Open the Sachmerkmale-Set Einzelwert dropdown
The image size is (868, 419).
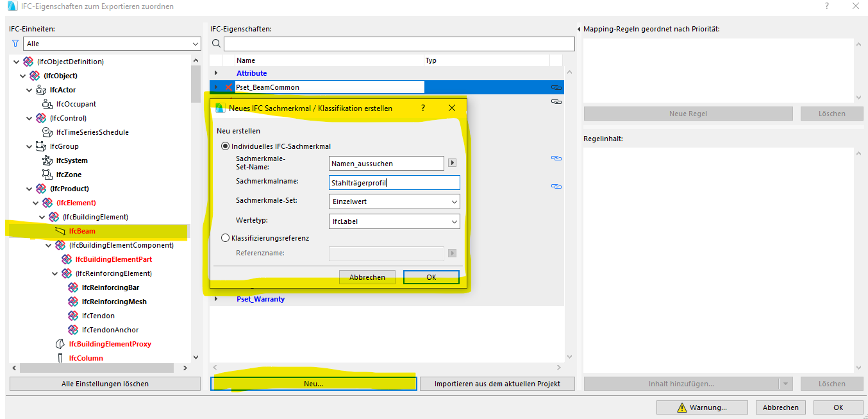tap(394, 201)
